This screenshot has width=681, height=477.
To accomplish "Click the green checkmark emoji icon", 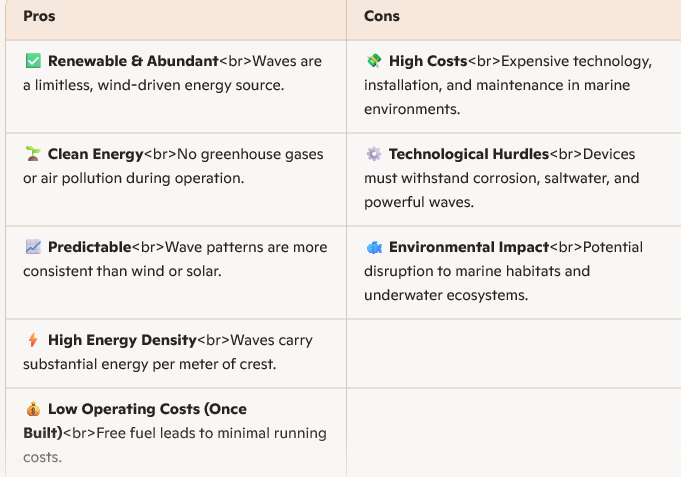I will point(33,62).
